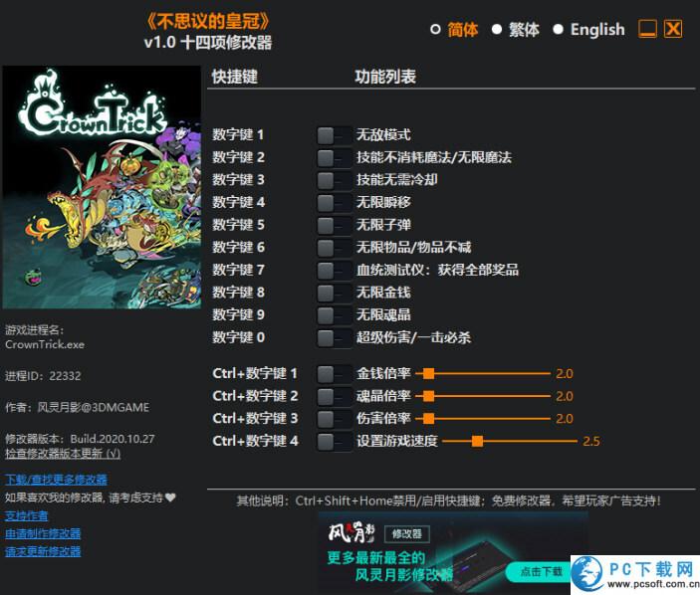
Task: Select the 简体 language radio button
Action: (x=435, y=30)
